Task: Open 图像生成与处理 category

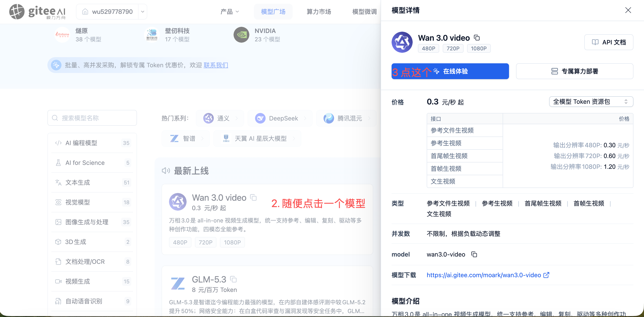Action: pyautogui.click(x=92, y=222)
